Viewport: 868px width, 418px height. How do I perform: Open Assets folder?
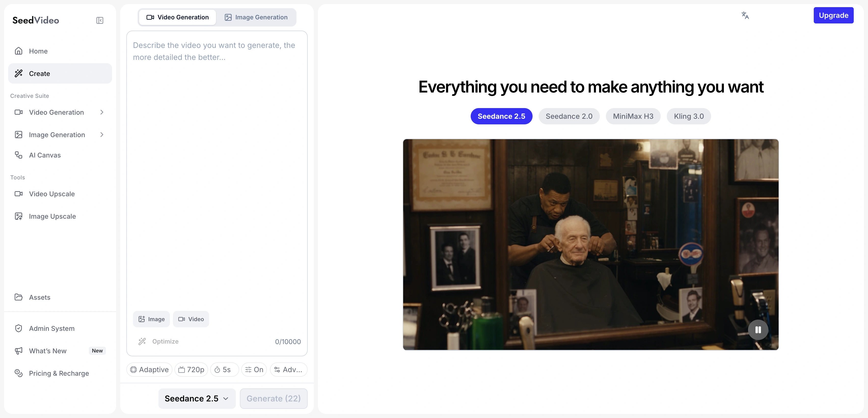pyautogui.click(x=60, y=297)
